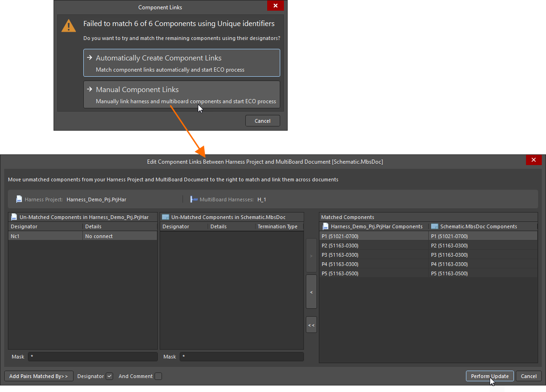The image size is (546, 392).
Task: Select matched harness row P3 (51163-0300)
Action: click(374, 255)
